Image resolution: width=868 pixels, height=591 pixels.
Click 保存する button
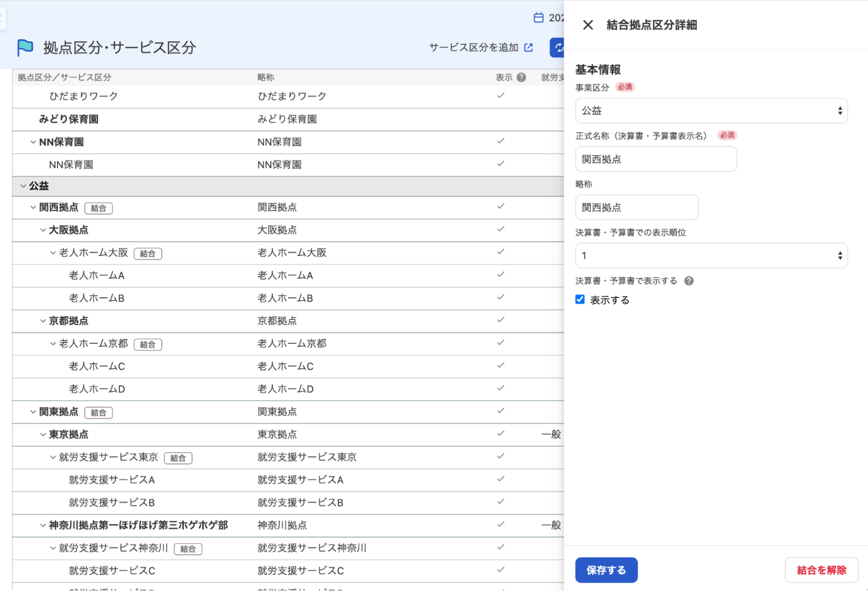pyautogui.click(x=606, y=570)
